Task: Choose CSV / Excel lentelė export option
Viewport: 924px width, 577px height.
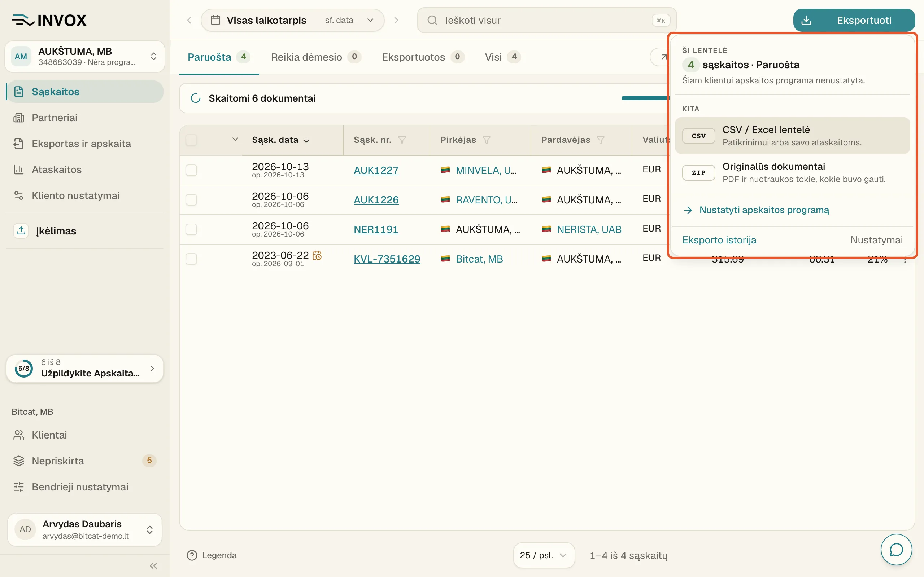Action: [x=792, y=136]
